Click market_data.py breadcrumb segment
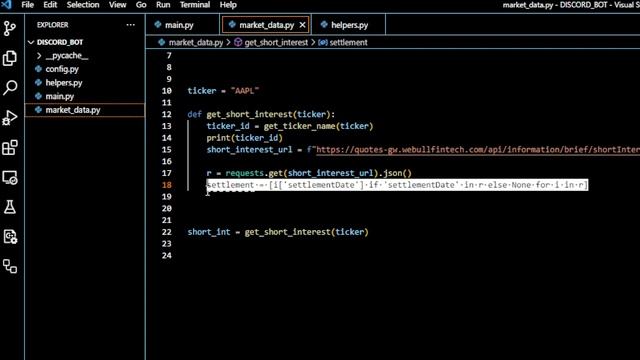The height and width of the screenshot is (360, 640). (x=196, y=42)
